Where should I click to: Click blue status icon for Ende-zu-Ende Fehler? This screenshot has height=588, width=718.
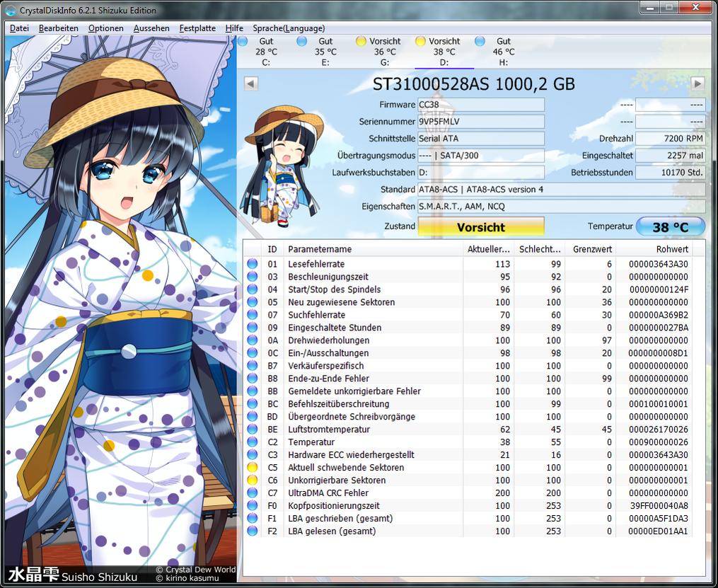(252, 379)
